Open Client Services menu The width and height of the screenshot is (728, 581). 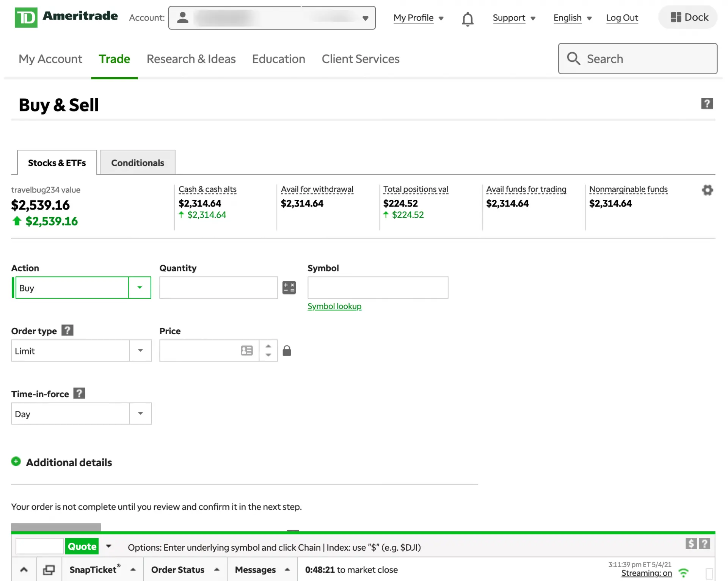click(x=361, y=59)
